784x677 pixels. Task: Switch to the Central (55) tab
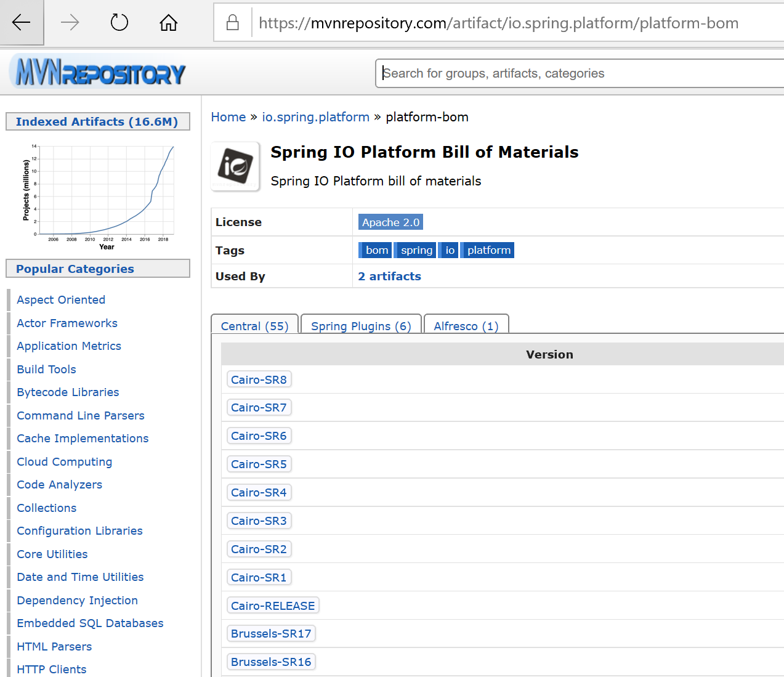click(x=255, y=326)
